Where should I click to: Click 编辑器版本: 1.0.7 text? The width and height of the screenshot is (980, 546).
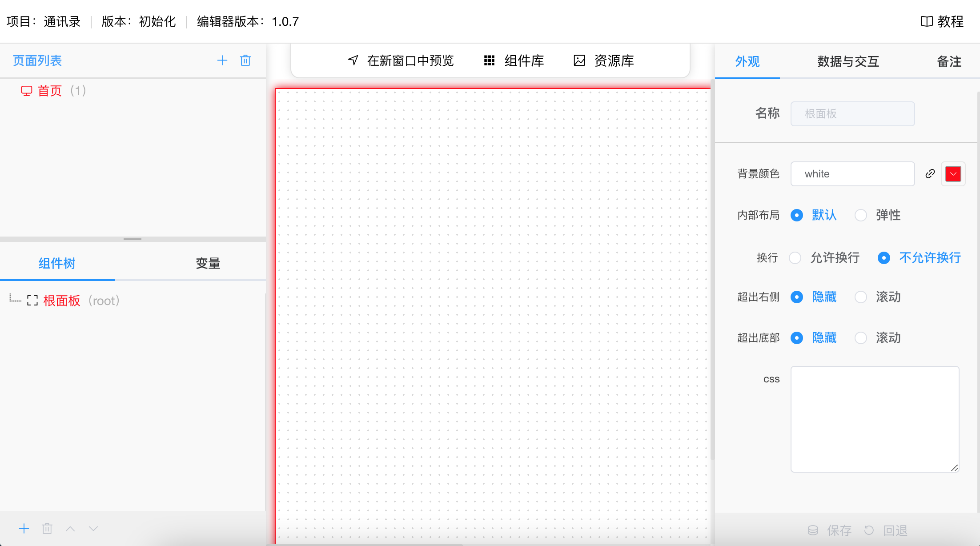click(x=248, y=21)
